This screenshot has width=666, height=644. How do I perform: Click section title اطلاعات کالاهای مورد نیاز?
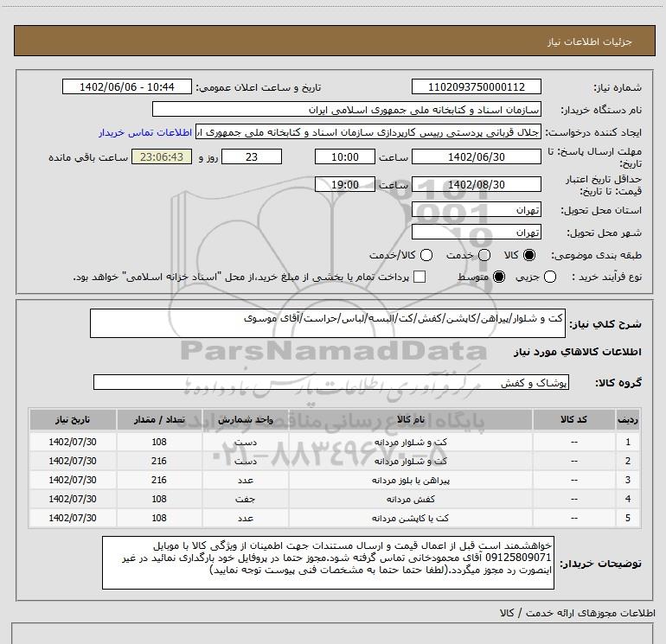tap(577, 352)
